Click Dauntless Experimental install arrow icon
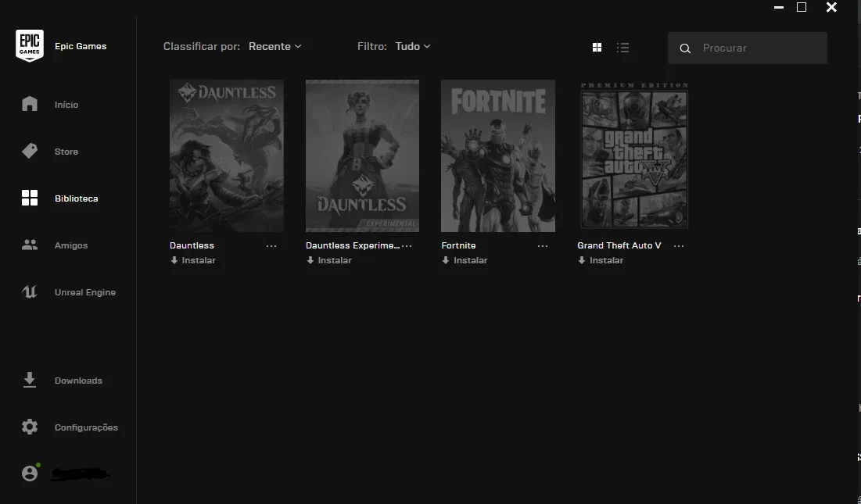 point(310,260)
